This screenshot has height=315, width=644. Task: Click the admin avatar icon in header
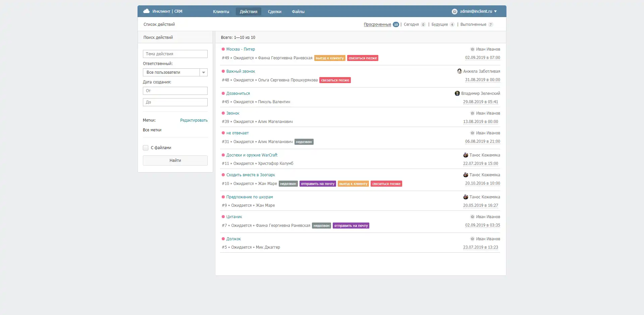point(454,11)
